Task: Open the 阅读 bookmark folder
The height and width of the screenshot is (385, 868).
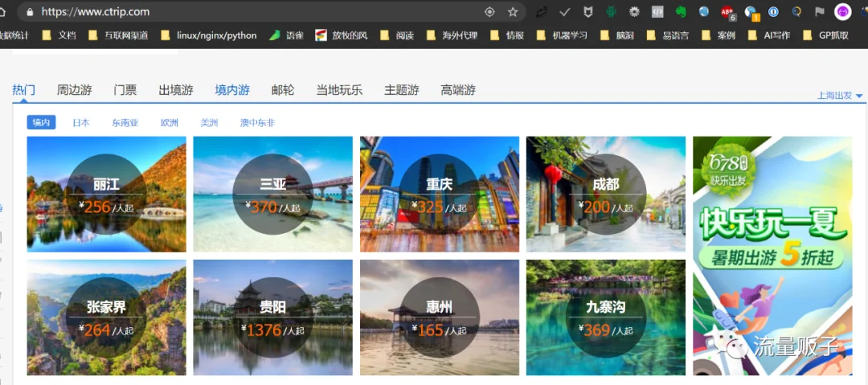Action: [397, 35]
